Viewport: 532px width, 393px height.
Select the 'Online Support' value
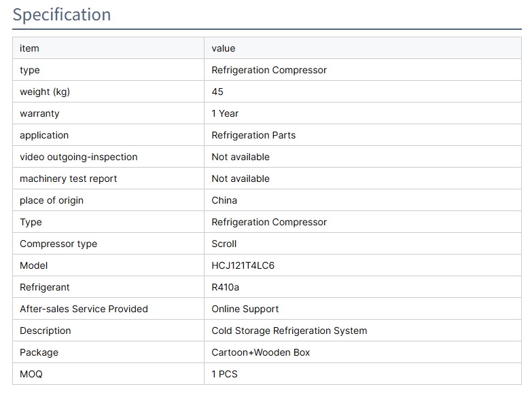pos(245,309)
